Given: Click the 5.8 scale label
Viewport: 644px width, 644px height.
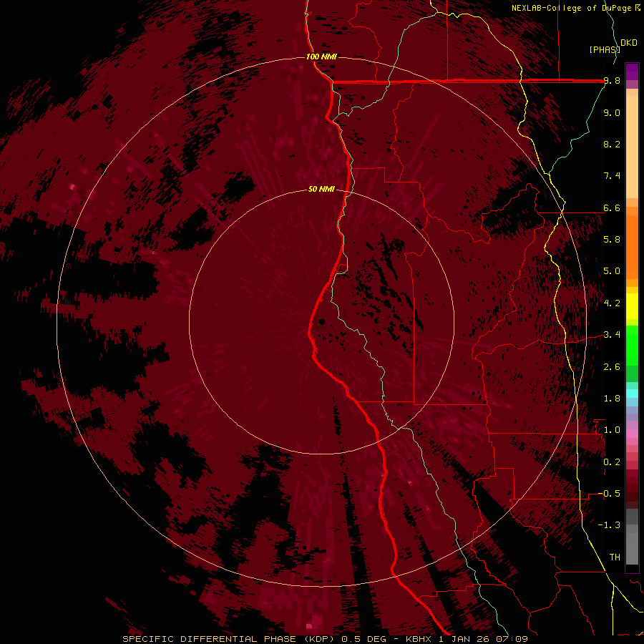Looking at the screenshot, I should point(612,240).
